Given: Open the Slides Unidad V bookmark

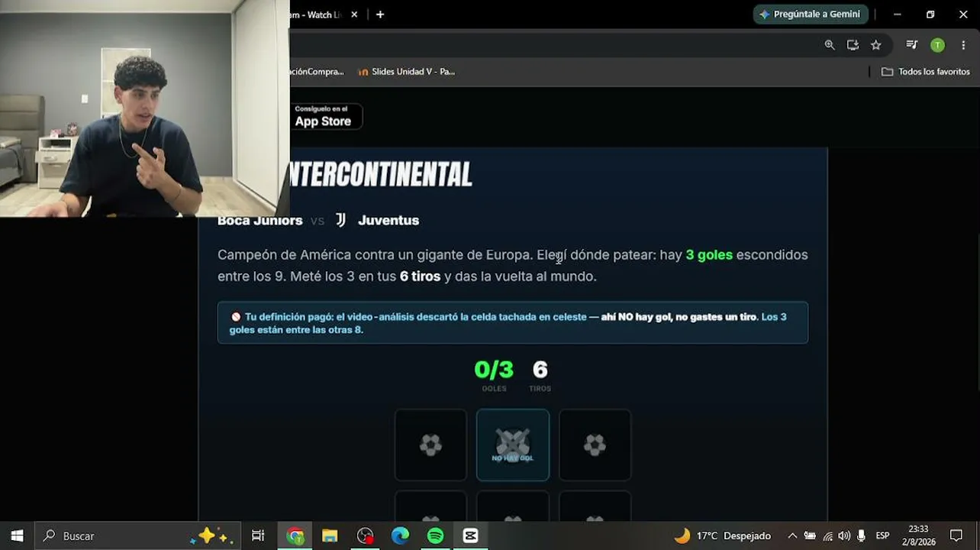Looking at the screenshot, I should click(407, 72).
